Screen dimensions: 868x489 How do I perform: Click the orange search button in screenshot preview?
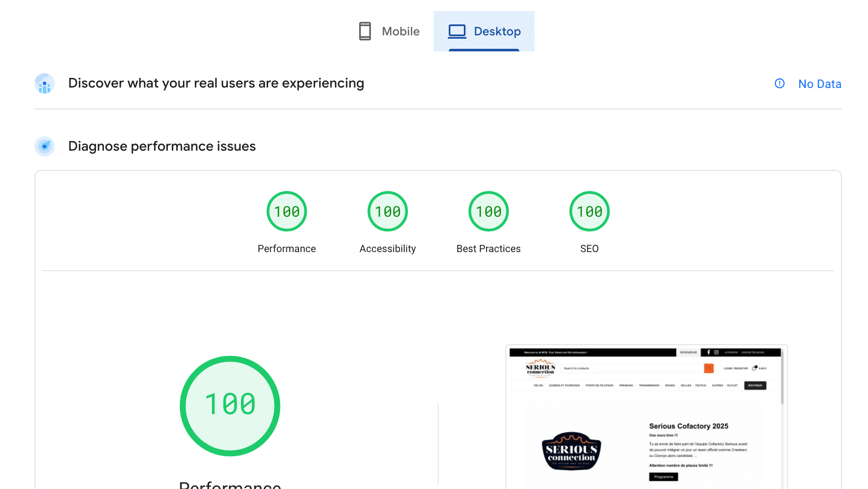point(709,368)
